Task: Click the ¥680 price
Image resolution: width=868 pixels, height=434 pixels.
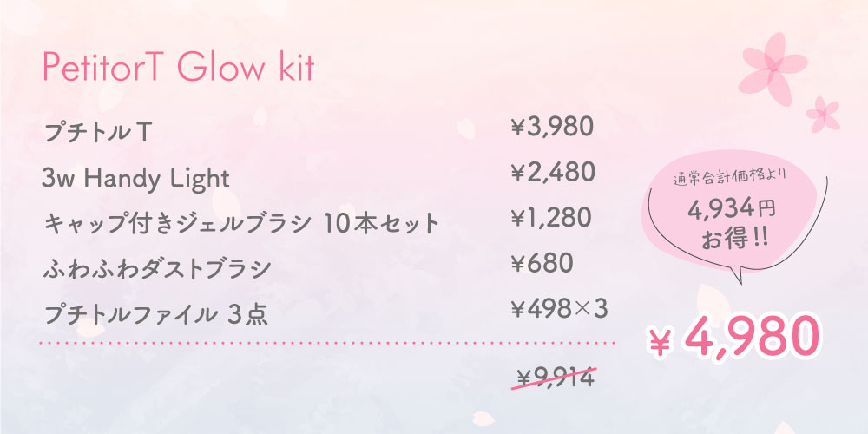Action: pos(543,262)
